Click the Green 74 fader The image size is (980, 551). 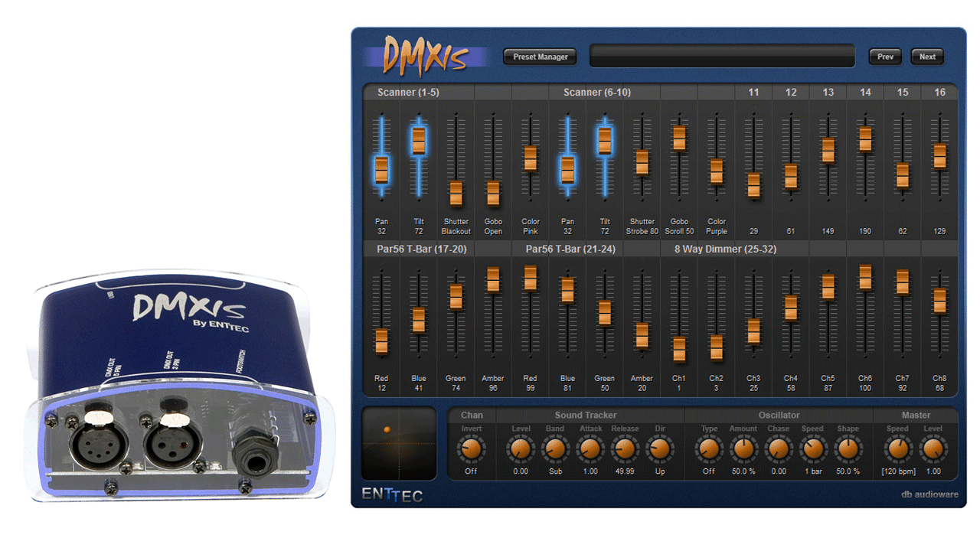click(456, 296)
